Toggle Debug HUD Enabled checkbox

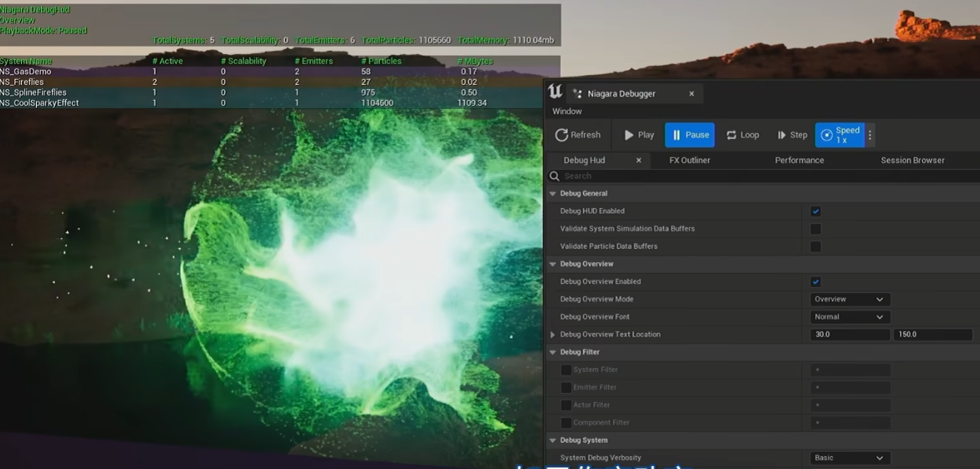click(x=815, y=211)
